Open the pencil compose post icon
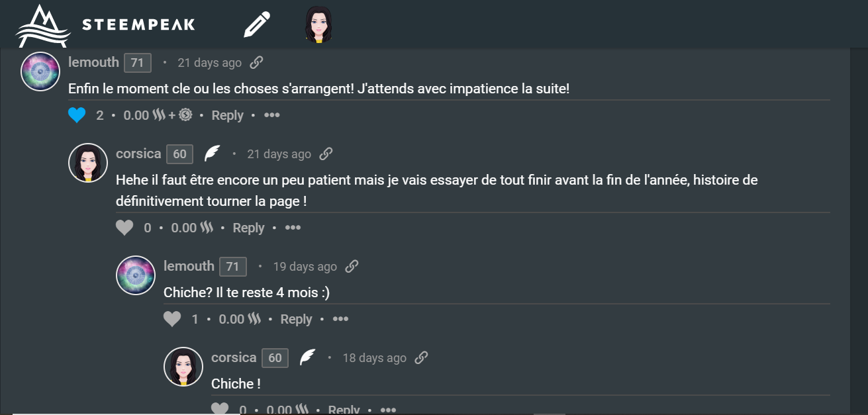Viewport: 868px width, 415px height. click(257, 24)
